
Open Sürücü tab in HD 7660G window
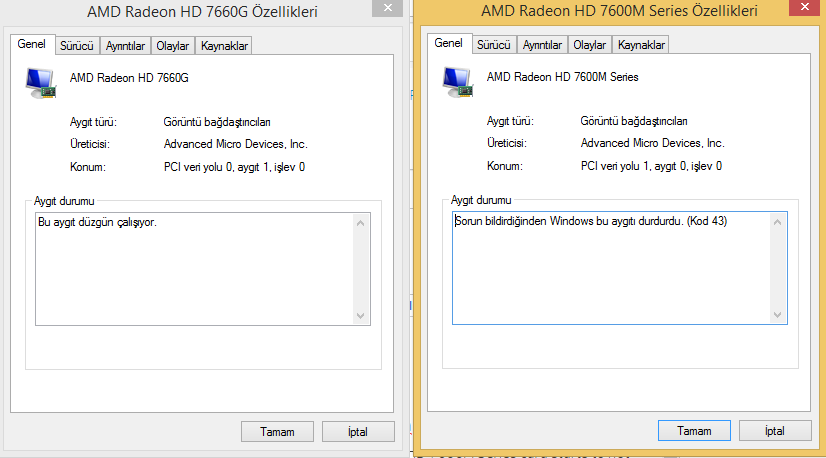tap(76, 46)
